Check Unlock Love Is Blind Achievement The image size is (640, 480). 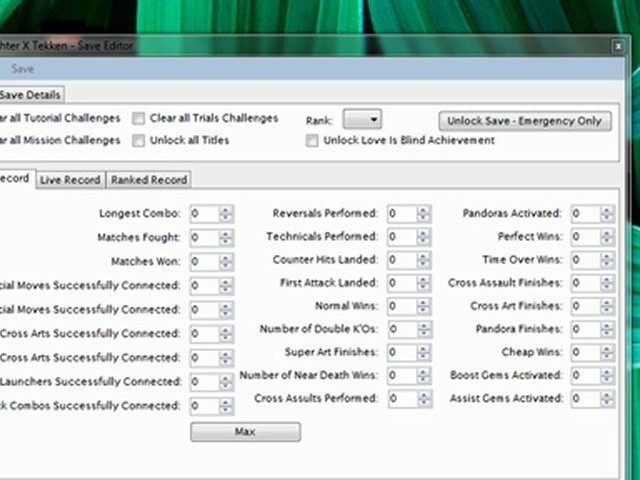pos(312,141)
